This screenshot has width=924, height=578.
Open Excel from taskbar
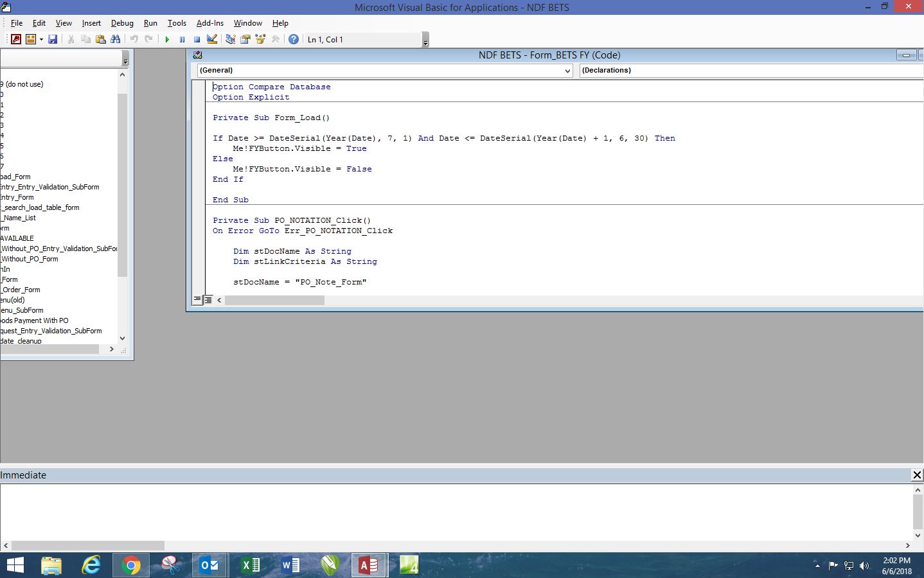pyautogui.click(x=250, y=565)
